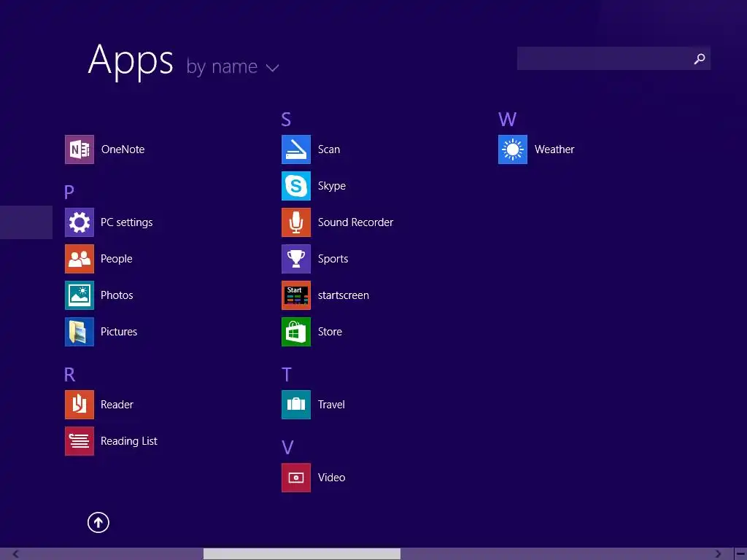747x560 pixels.
Task: Click the 'Photos' label
Action: 117,295
